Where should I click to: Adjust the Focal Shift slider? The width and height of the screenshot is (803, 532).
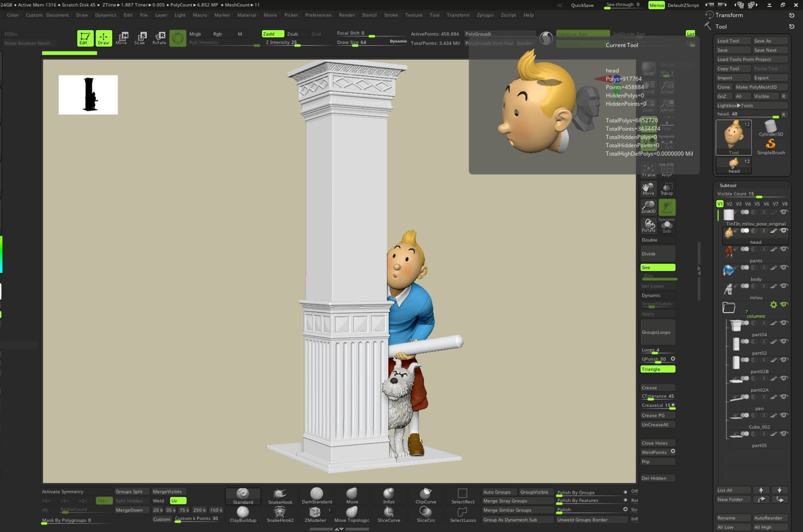371,34
